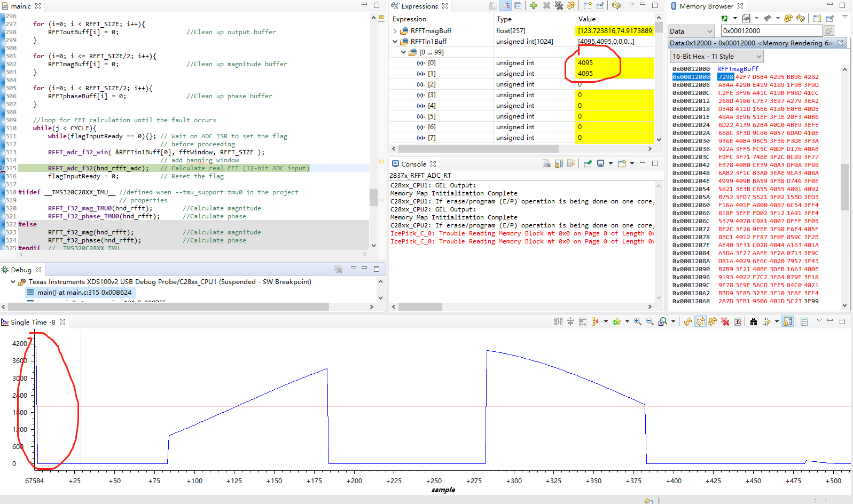
Task: Pin the Console view
Action: (588, 164)
